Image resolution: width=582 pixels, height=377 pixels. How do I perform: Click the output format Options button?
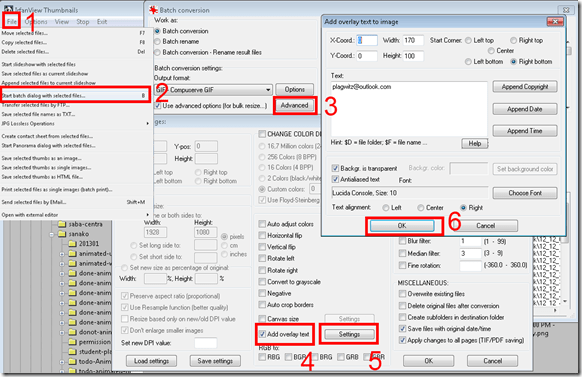[295, 89]
